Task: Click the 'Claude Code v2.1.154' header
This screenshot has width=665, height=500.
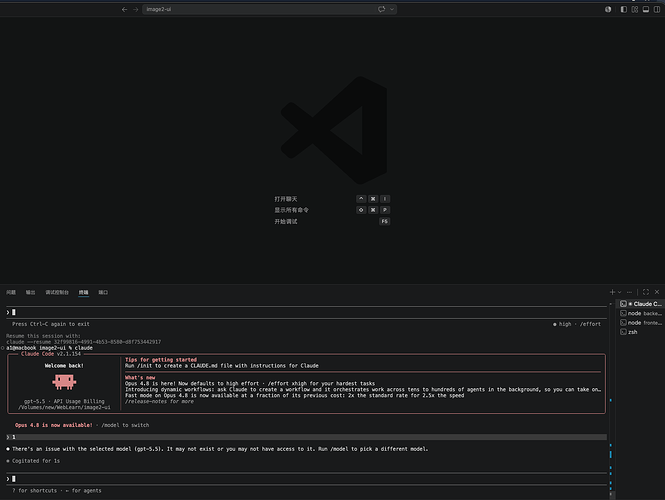Action: pos(51,354)
